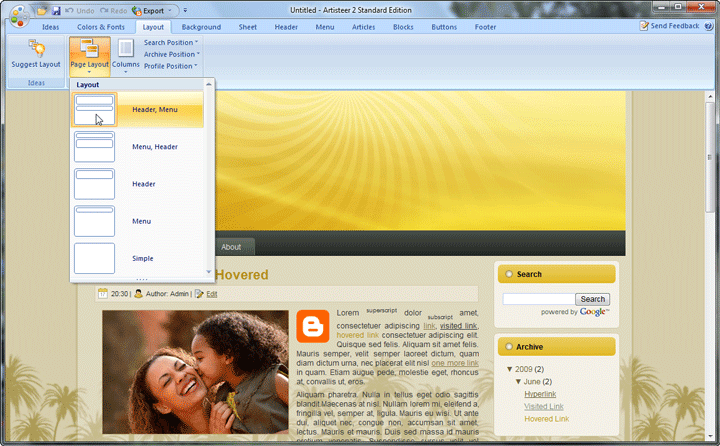
Task: Collapse the 2009 archive tree node
Action: tap(510, 370)
